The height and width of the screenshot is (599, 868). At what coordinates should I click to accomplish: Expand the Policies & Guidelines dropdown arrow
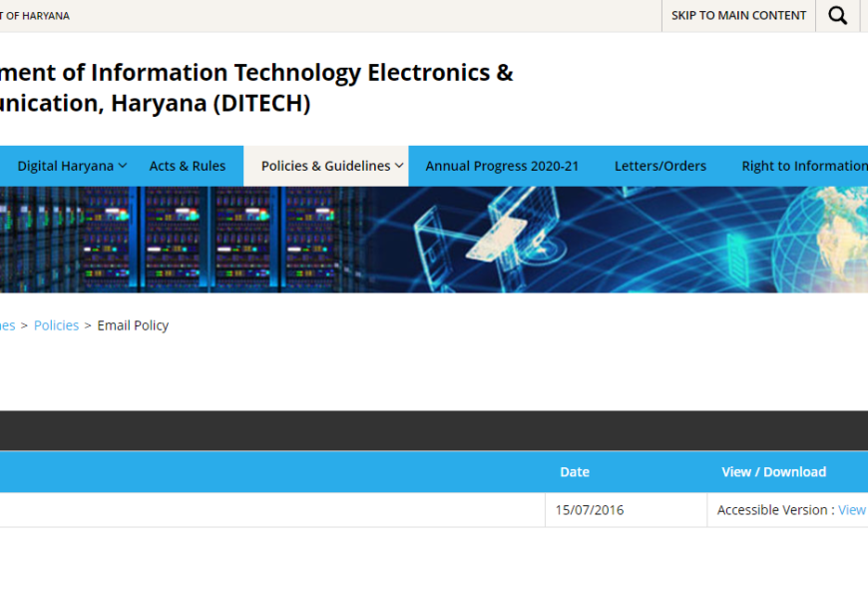pos(399,166)
